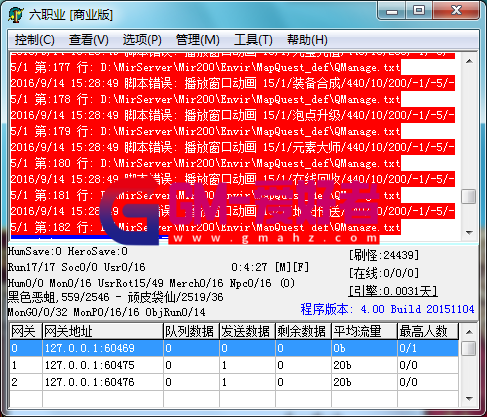The height and width of the screenshot is (417, 487).
Task: Click the log pane scroll-up arrow
Action: pos(469,61)
